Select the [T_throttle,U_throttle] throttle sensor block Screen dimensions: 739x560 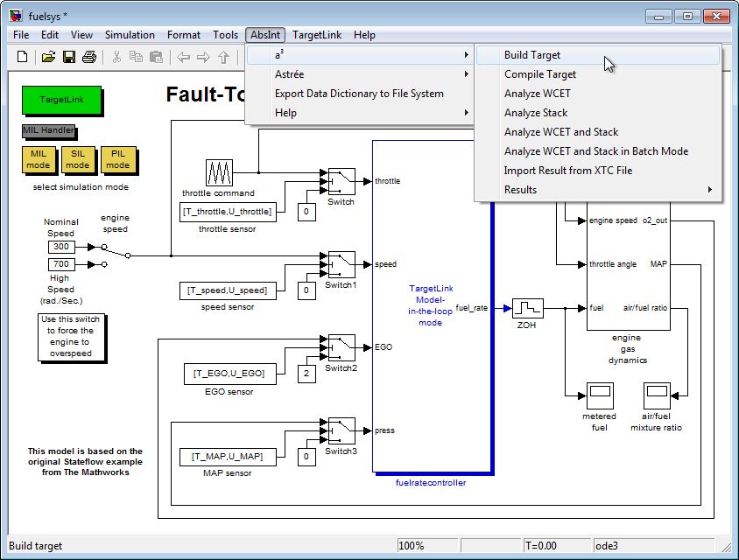coord(228,212)
